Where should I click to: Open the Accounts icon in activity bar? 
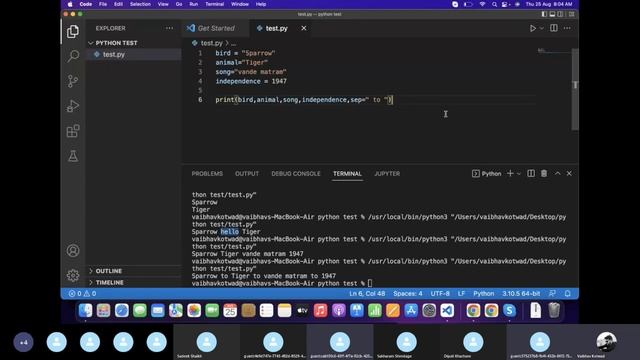pyautogui.click(x=73, y=250)
